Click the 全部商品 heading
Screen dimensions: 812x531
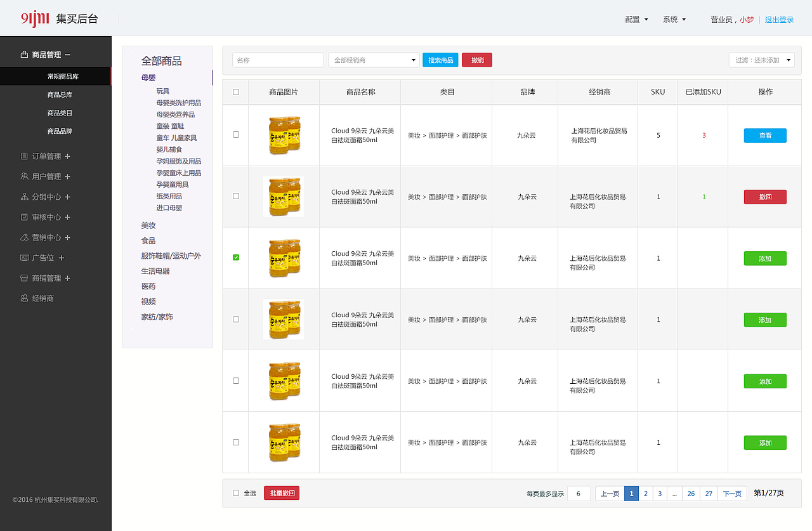tap(161, 61)
